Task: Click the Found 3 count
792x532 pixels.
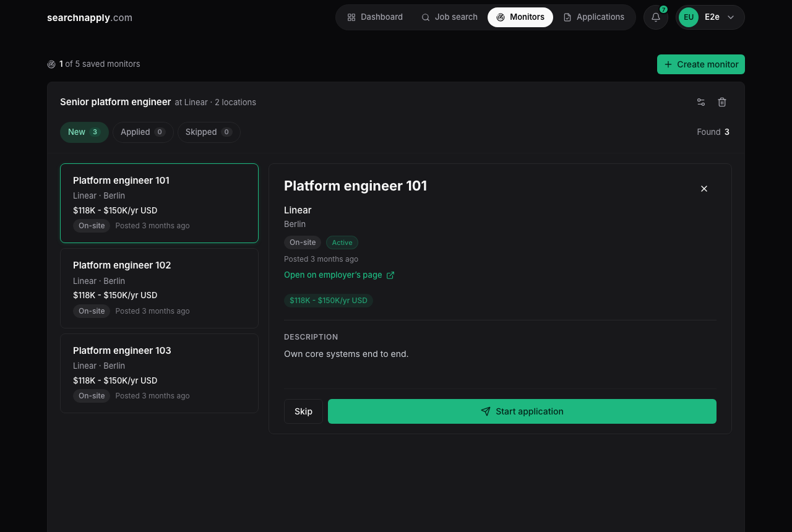Action: point(713,132)
